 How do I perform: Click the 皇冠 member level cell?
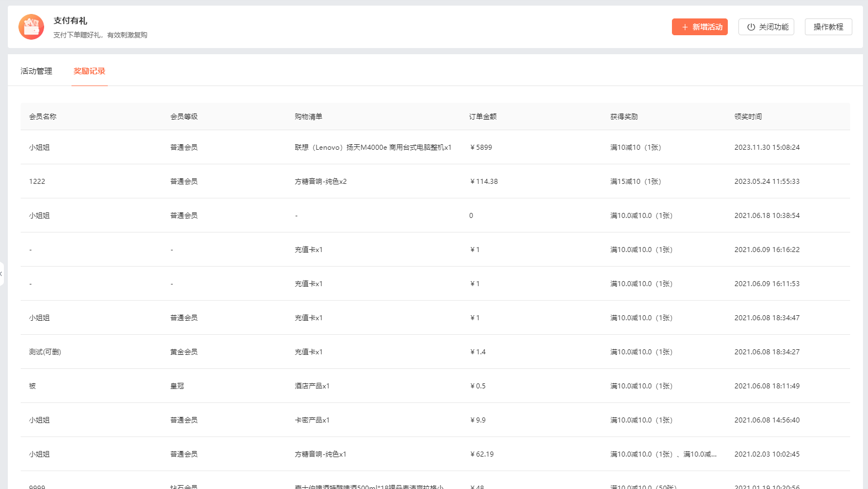[177, 386]
